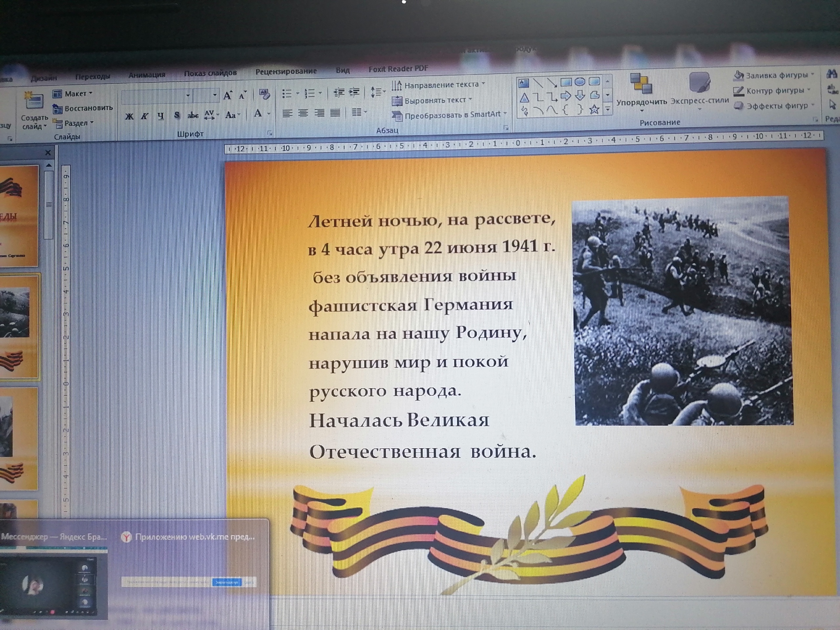Viewport: 840px width, 630px height.
Task: Open the Упорядочить arrange menu
Action: [x=641, y=93]
